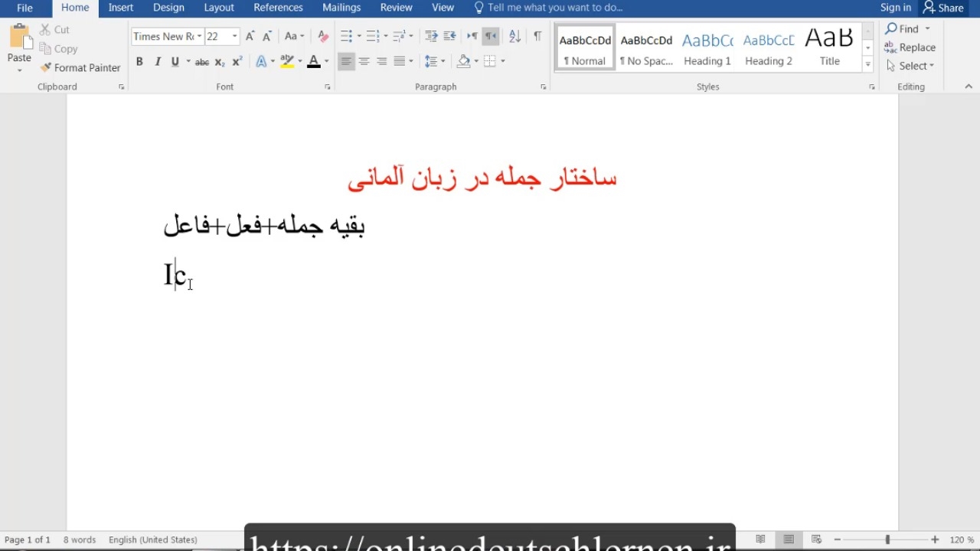Open the font size dropdown
The height and width of the screenshot is (551, 980).
click(x=234, y=37)
